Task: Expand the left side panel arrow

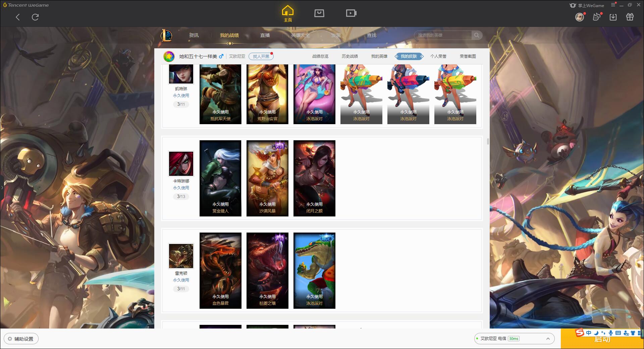Action: pos(2,187)
